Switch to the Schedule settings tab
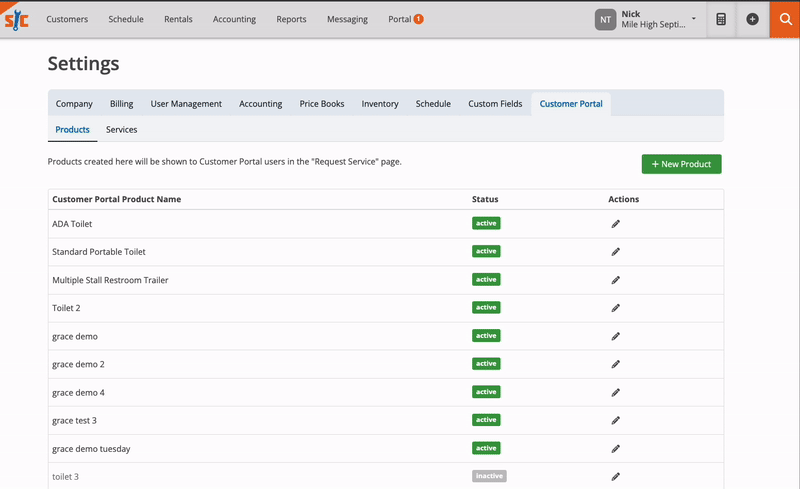800x489 pixels. point(433,104)
